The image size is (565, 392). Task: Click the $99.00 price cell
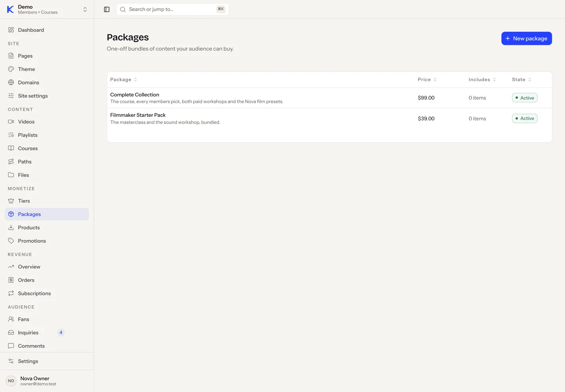point(426,98)
